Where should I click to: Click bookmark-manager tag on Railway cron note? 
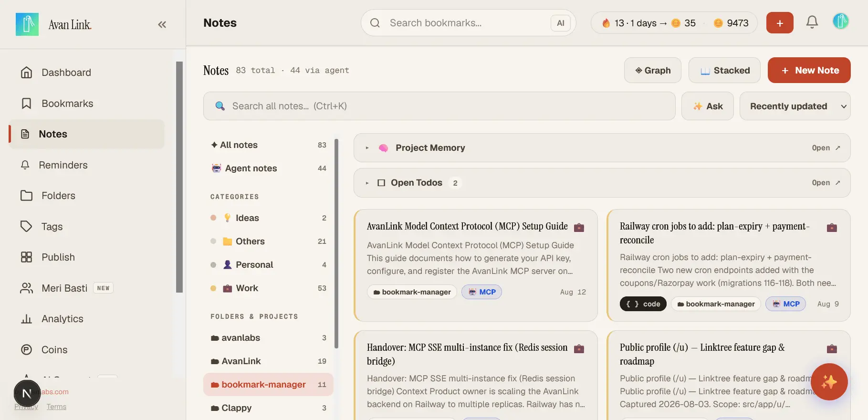pos(716,304)
